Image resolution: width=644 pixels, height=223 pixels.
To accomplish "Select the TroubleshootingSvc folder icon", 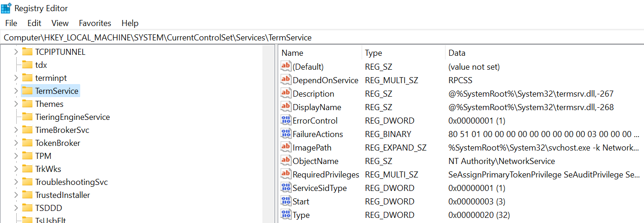I will [x=27, y=182].
